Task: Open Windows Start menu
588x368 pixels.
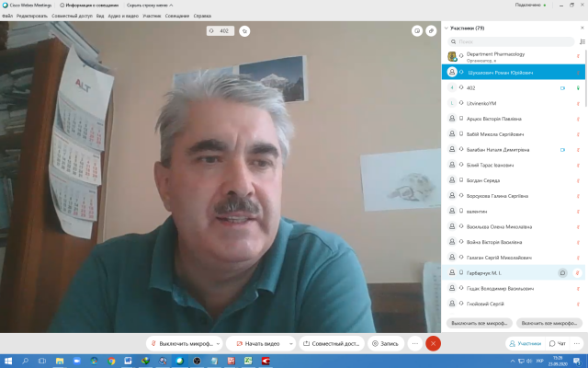Action: [x=8, y=361]
